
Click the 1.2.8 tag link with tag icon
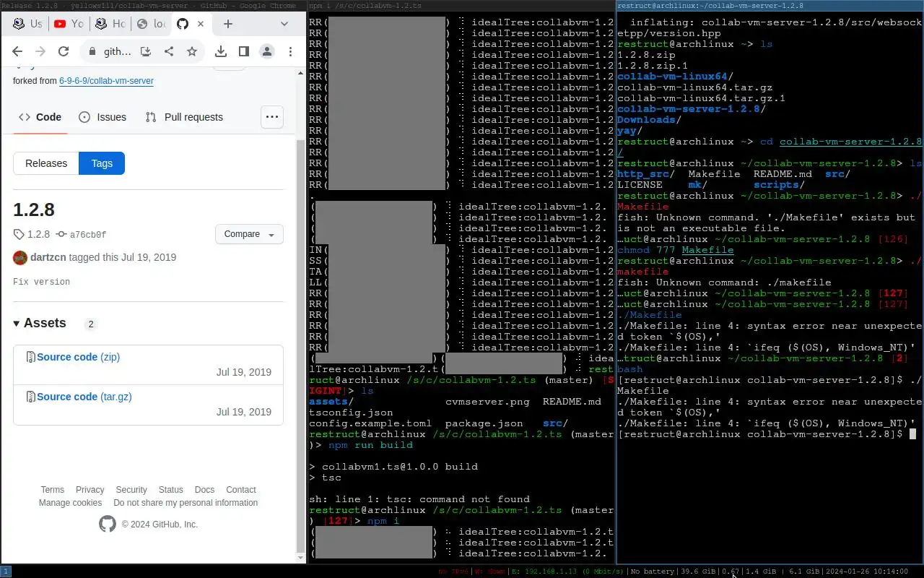(x=32, y=234)
